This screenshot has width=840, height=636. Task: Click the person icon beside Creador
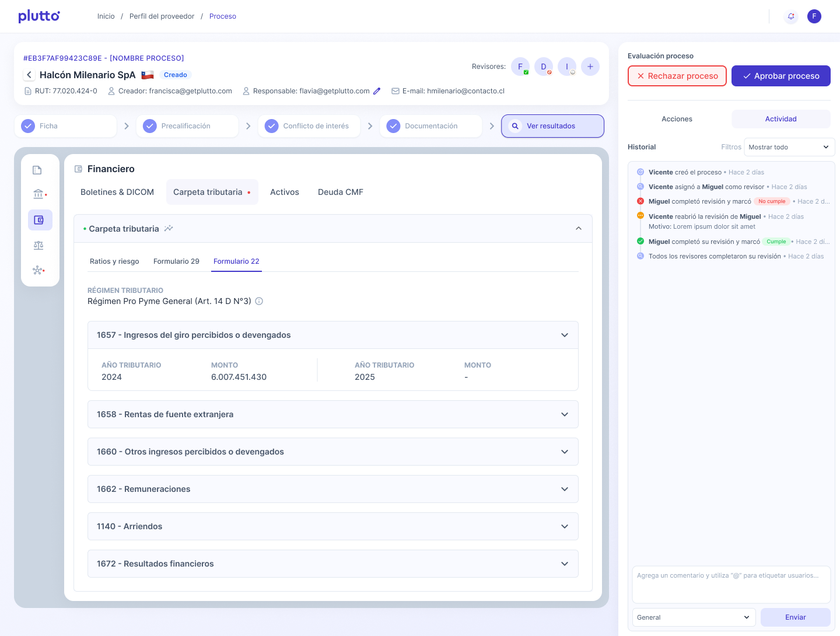click(111, 91)
